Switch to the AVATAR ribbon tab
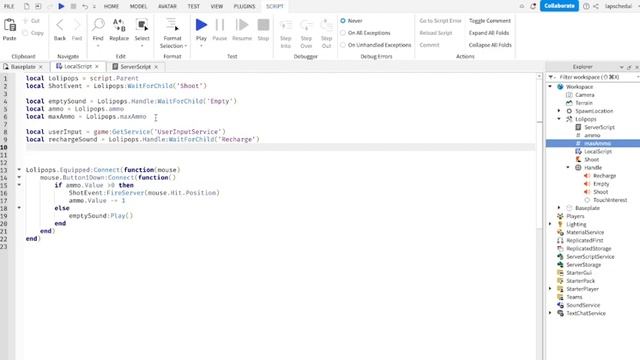The width and height of the screenshot is (640, 360). pos(167,6)
